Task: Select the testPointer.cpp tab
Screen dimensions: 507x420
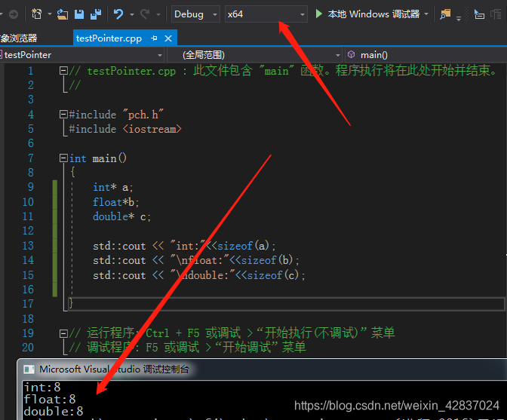Action: pos(109,38)
